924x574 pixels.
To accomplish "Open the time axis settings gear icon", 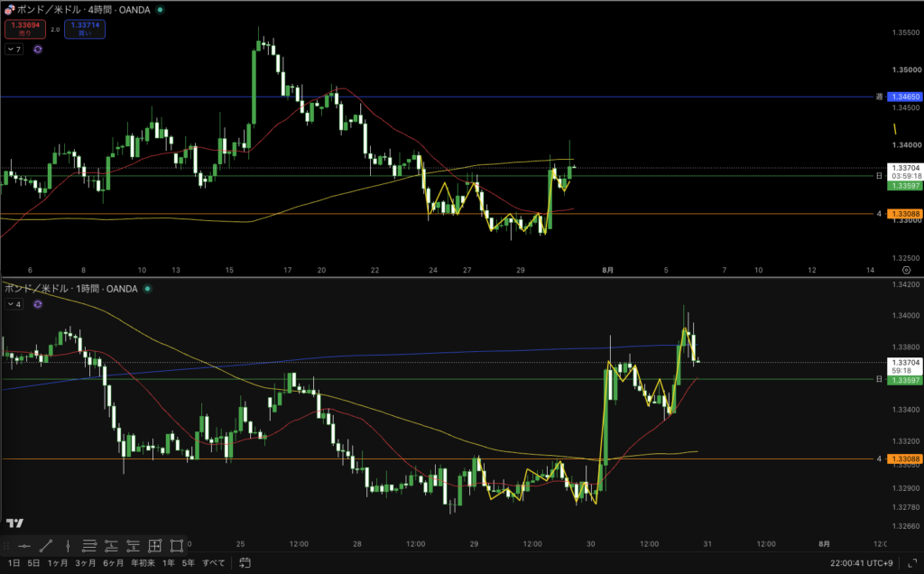I will click(x=906, y=270).
